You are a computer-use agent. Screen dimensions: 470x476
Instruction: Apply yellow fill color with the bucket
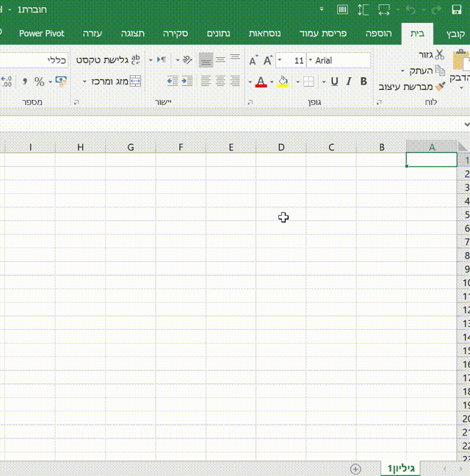click(x=283, y=82)
